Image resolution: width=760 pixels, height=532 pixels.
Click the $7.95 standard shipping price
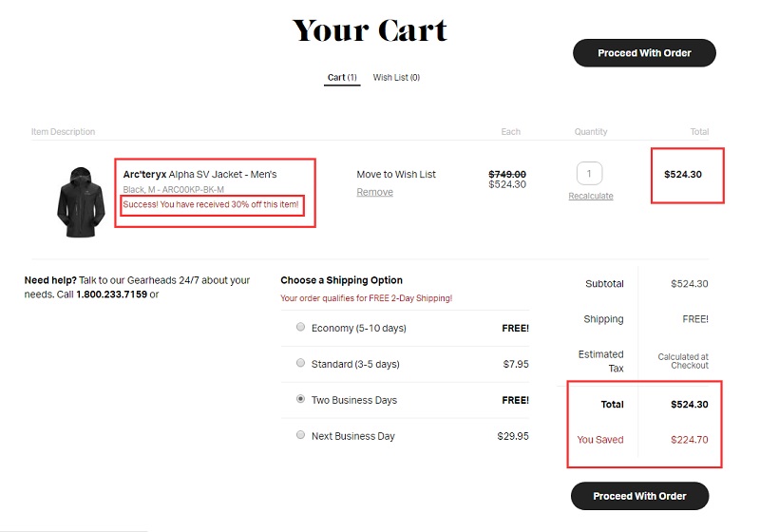click(x=516, y=364)
